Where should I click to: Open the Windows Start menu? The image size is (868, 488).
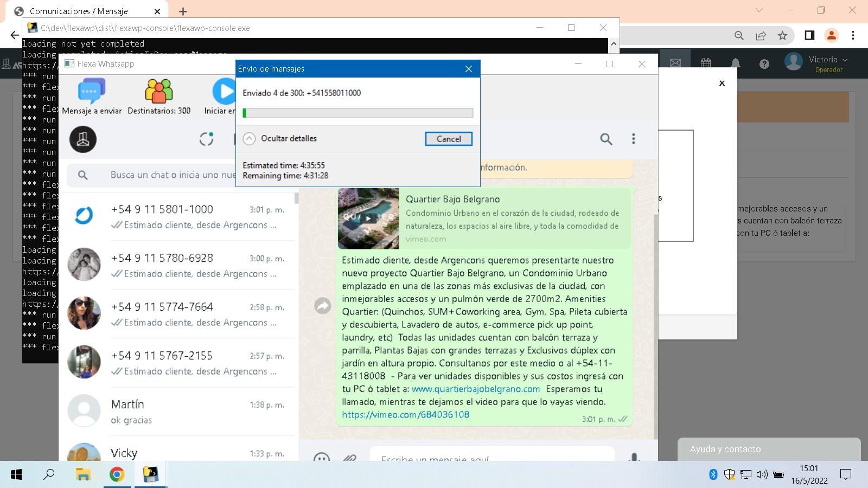point(16,475)
